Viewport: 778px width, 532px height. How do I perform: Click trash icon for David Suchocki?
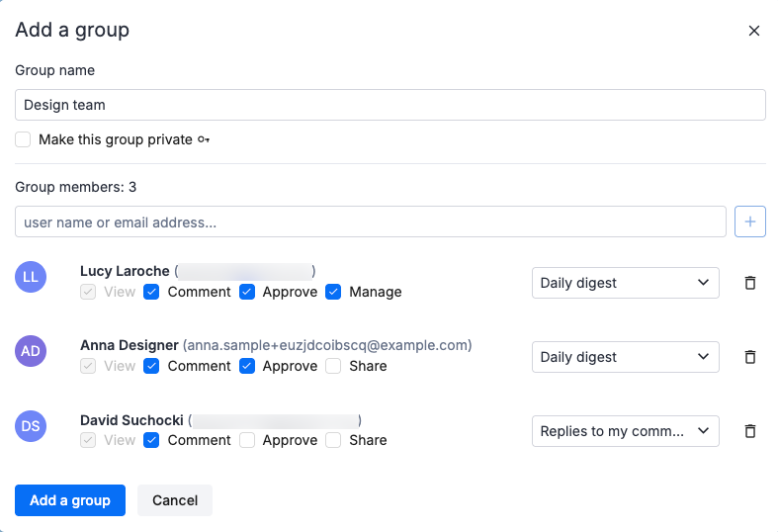tap(749, 431)
